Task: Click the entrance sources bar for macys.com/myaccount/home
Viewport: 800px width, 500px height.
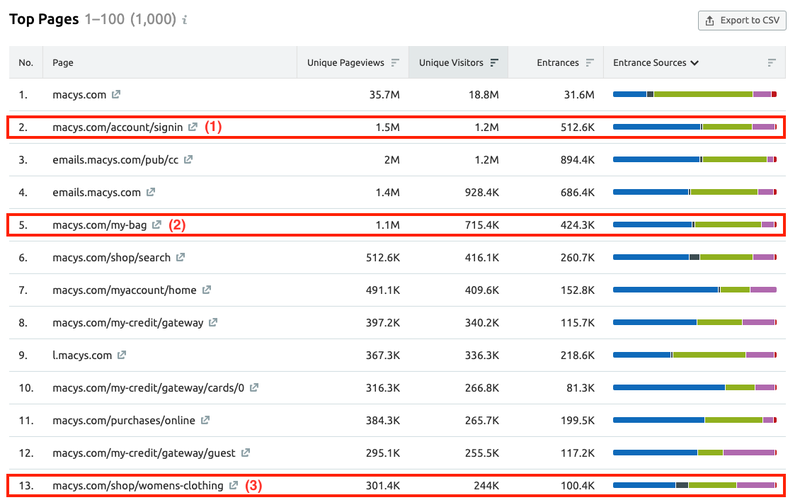Action: (x=694, y=290)
